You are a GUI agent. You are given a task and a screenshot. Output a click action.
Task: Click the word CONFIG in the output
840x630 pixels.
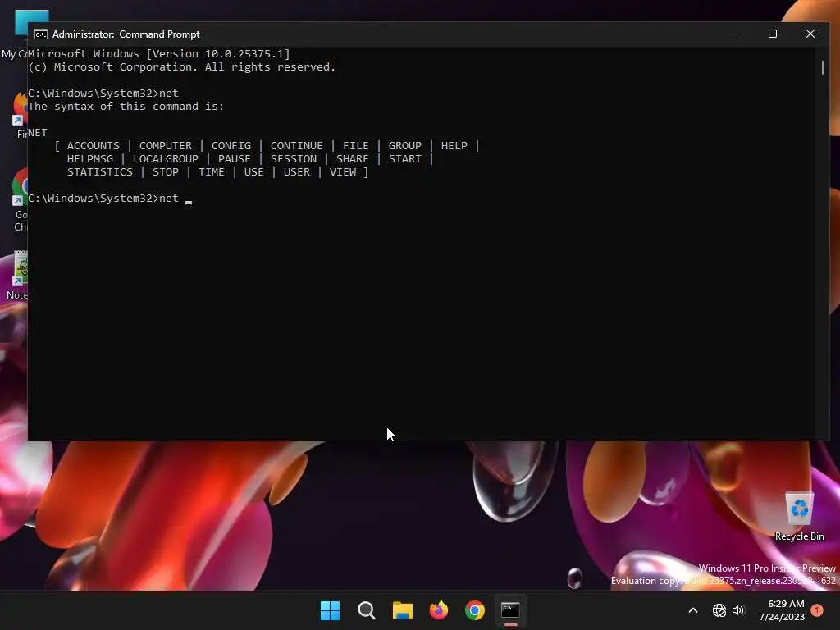pyautogui.click(x=231, y=146)
